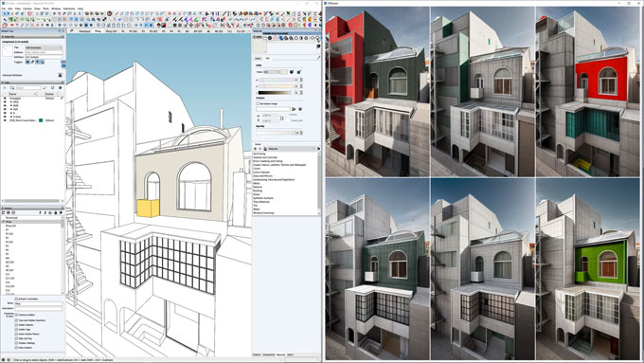Click the Add Tag plus icon in Tags panel

click(x=5, y=88)
